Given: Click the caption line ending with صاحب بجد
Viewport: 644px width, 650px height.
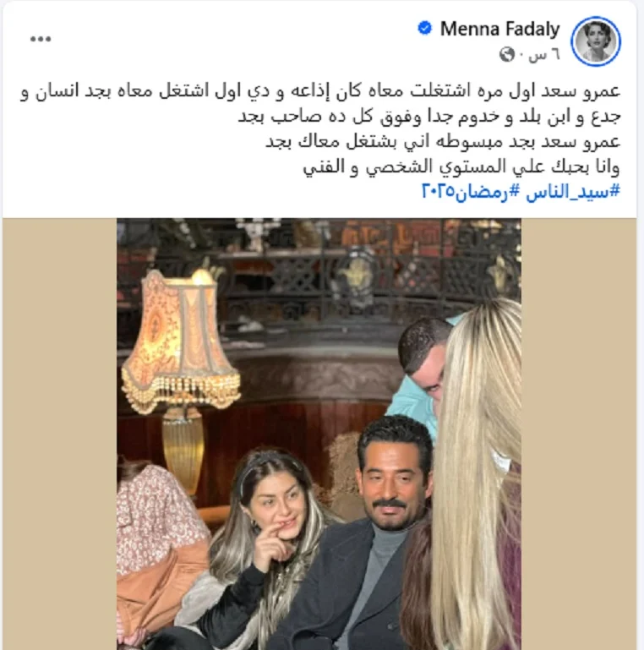Looking at the screenshot, I should pyautogui.click(x=429, y=117).
